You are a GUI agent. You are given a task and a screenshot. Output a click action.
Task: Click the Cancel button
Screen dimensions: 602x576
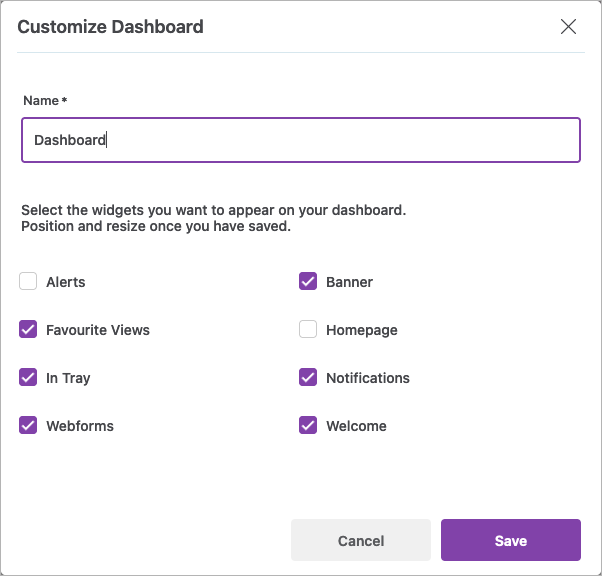pyautogui.click(x=361, y=541)
